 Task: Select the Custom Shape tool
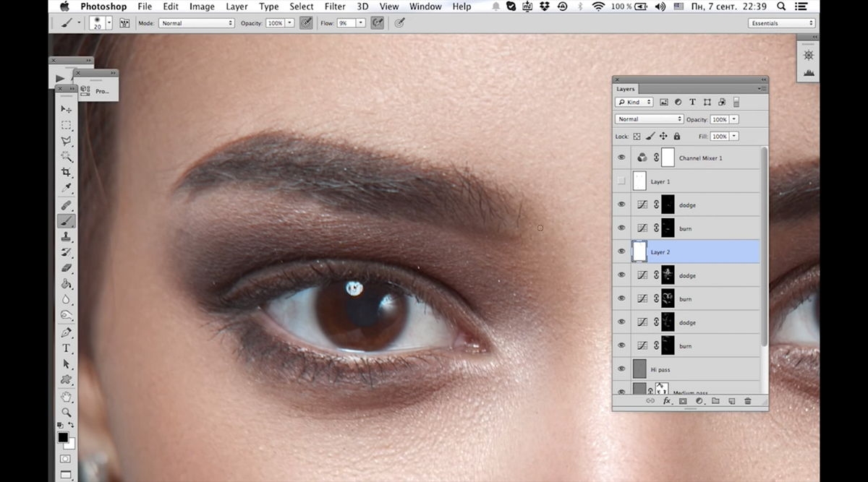point(66,379)
